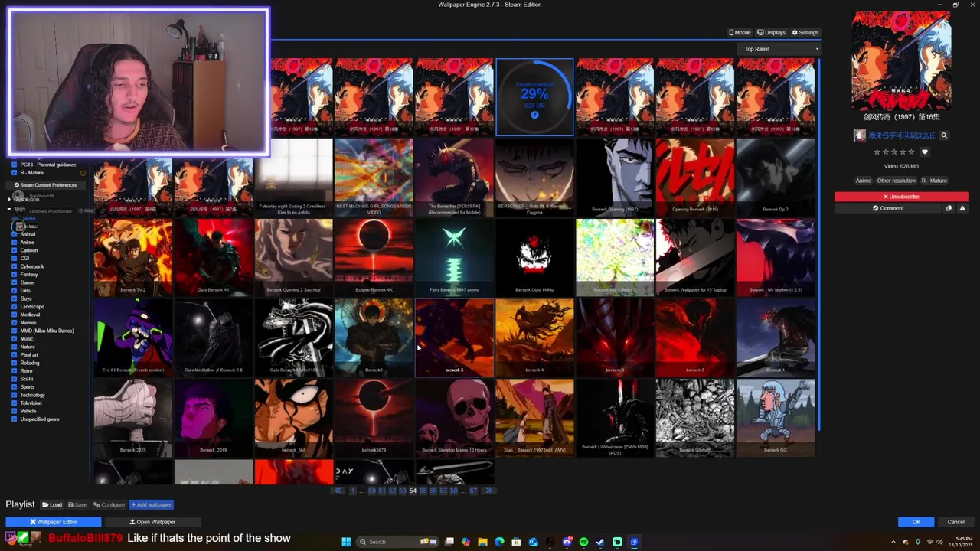The image size is (980, 551).
Task: Open the author name link in details panel
Action: (901, 135)
